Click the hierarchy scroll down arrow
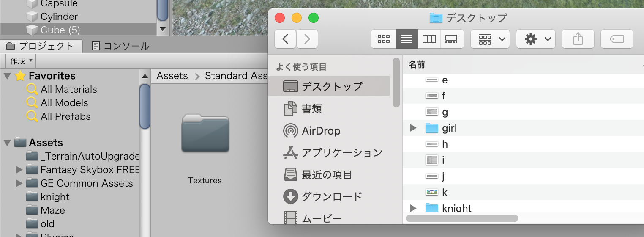 point(163,29)
